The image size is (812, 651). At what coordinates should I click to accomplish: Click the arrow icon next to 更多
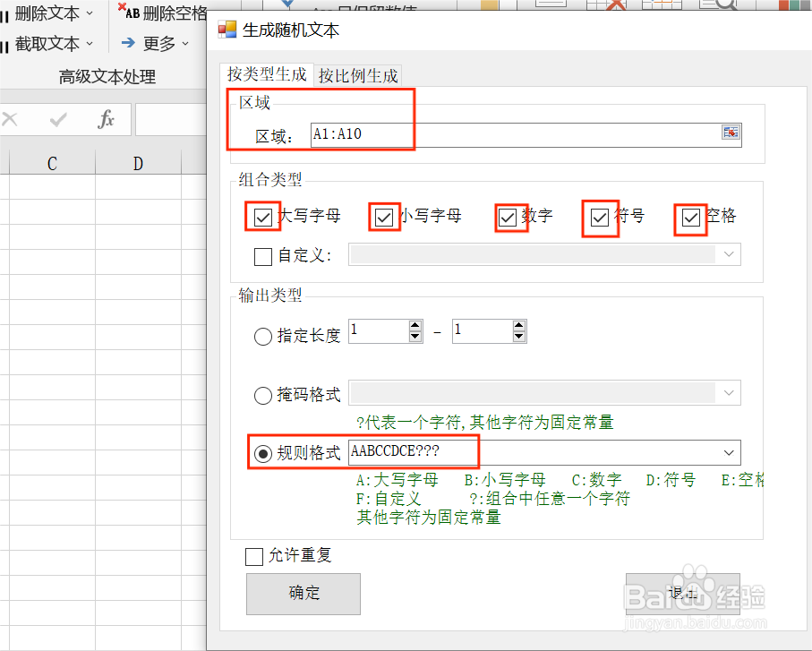pyautogui.click(x=129, y=41)
